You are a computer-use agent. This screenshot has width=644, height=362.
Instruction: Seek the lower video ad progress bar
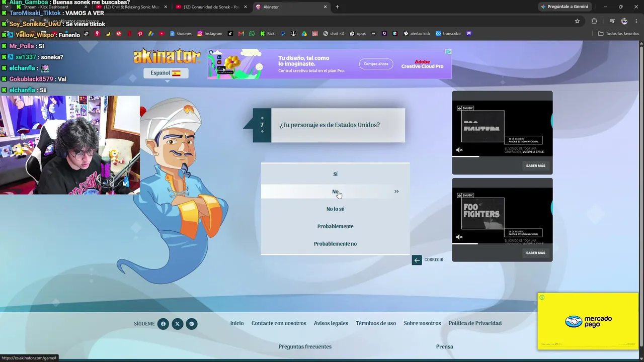[502, 244]
